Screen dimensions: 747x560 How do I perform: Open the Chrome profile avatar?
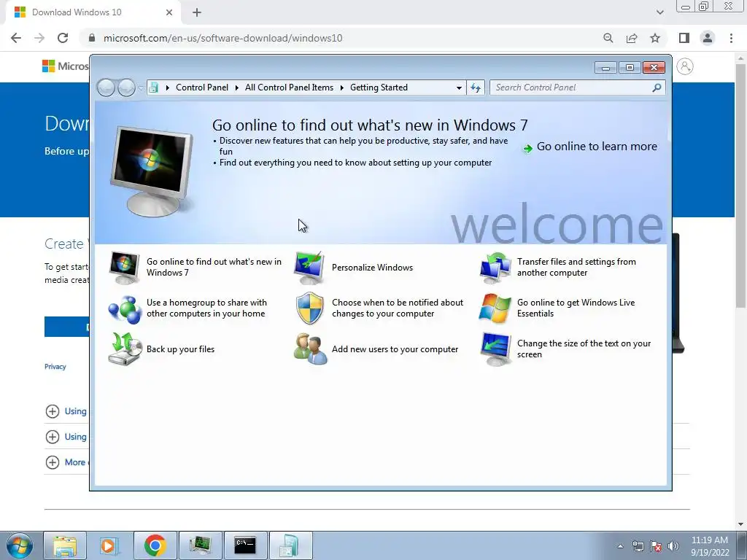coord(708,38)
